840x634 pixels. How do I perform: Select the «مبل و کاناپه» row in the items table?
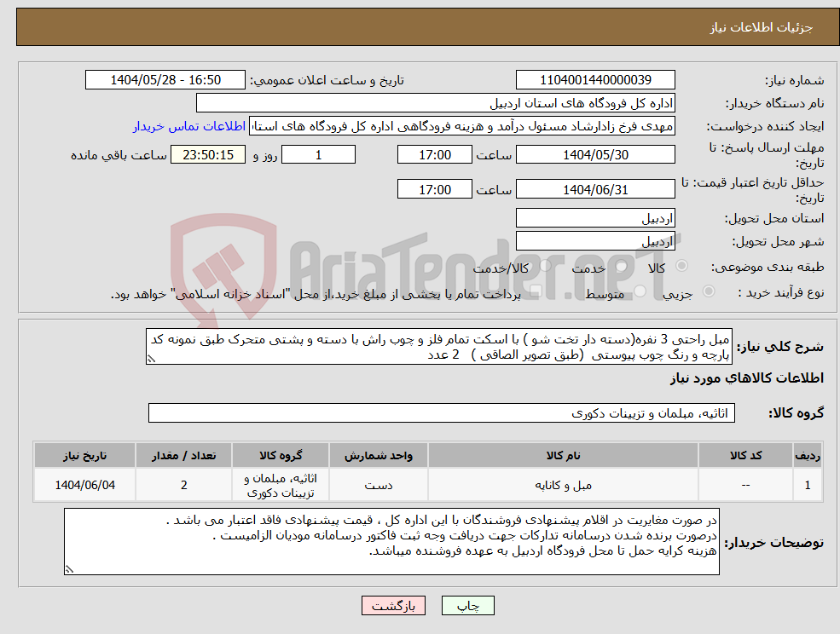click(565, 484)
